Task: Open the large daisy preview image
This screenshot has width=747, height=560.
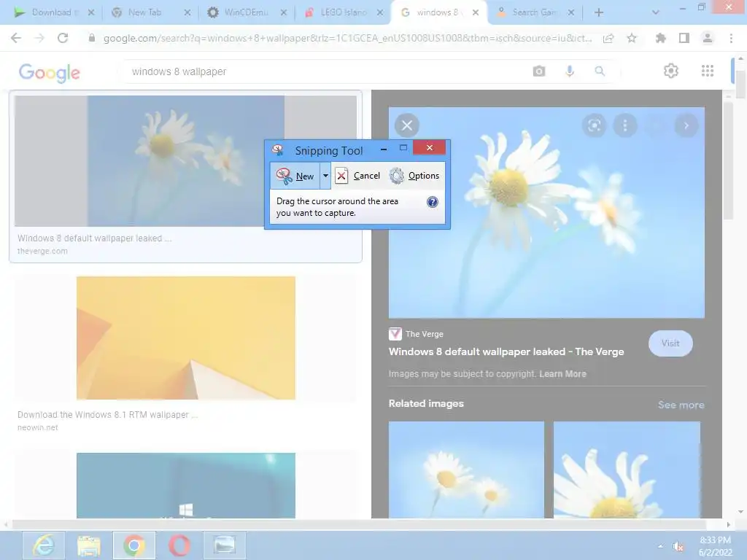Action: [546, 212]
